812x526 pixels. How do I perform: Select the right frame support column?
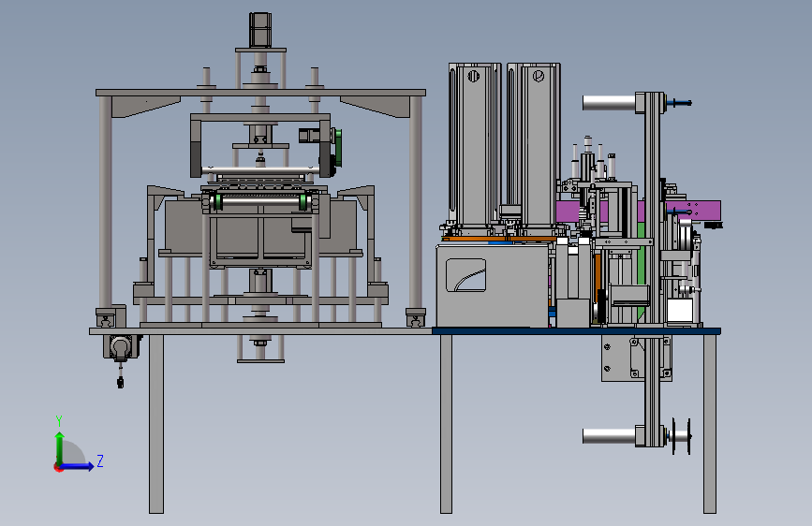416,202
